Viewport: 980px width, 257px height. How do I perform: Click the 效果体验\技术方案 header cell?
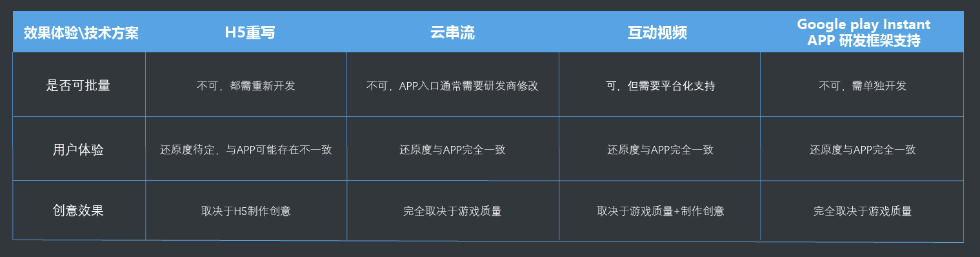[81, 32]
